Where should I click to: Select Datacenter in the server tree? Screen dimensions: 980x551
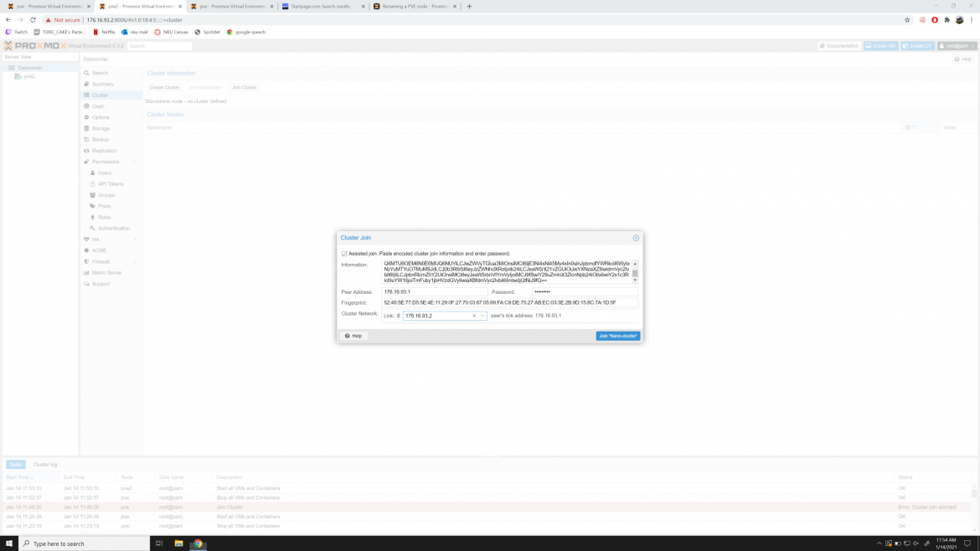[30, 68]
